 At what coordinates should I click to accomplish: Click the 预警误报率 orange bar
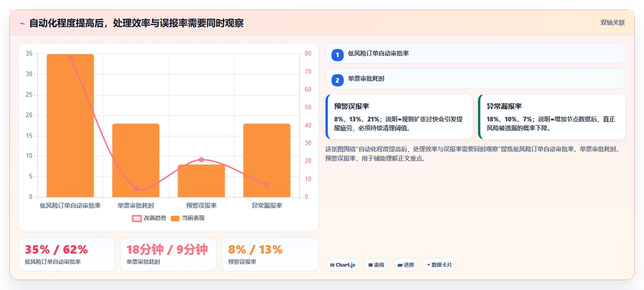click(x=201, y=181)
